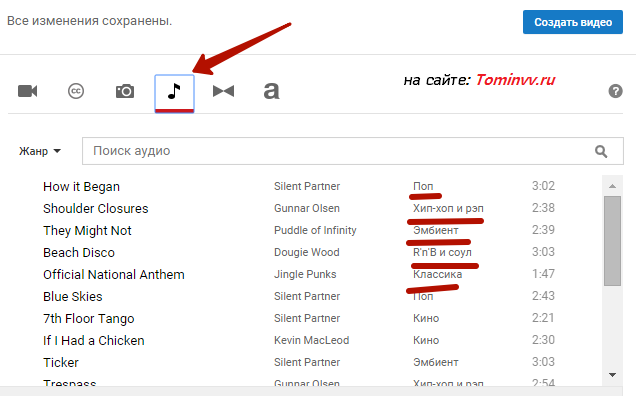
Task: Click the Создать видео button
Action: [573, 22]
